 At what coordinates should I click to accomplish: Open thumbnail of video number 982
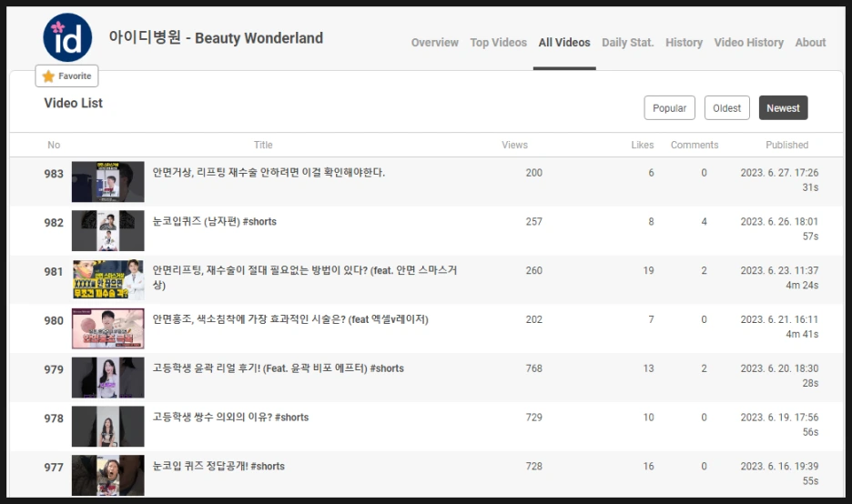coord(108,230)
